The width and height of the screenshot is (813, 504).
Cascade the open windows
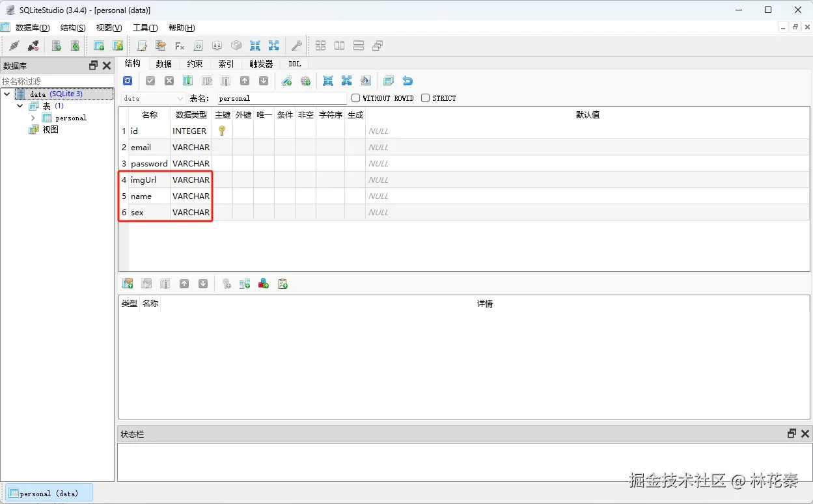377,46
